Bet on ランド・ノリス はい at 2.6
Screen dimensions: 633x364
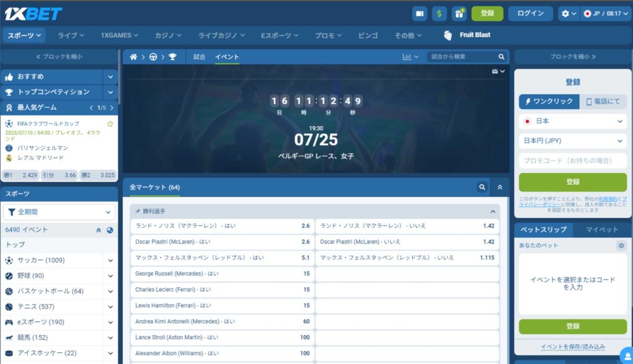pyautogui.click(x=223, y=226)
